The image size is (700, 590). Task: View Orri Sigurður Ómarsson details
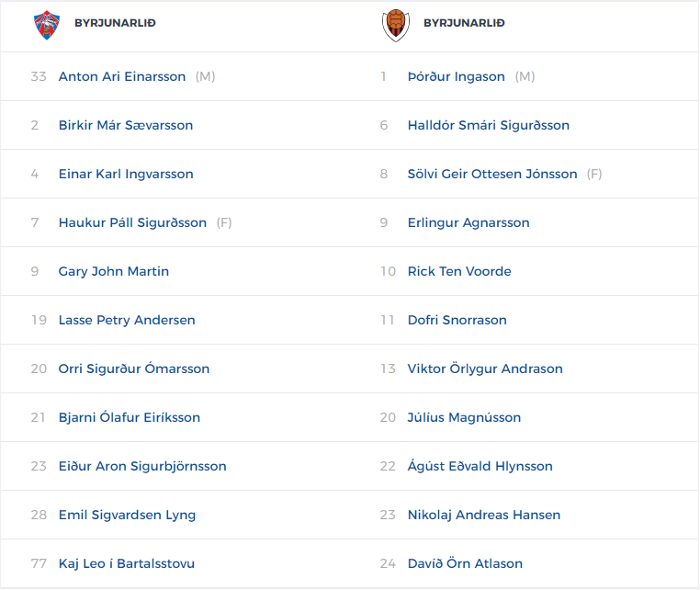134,369
